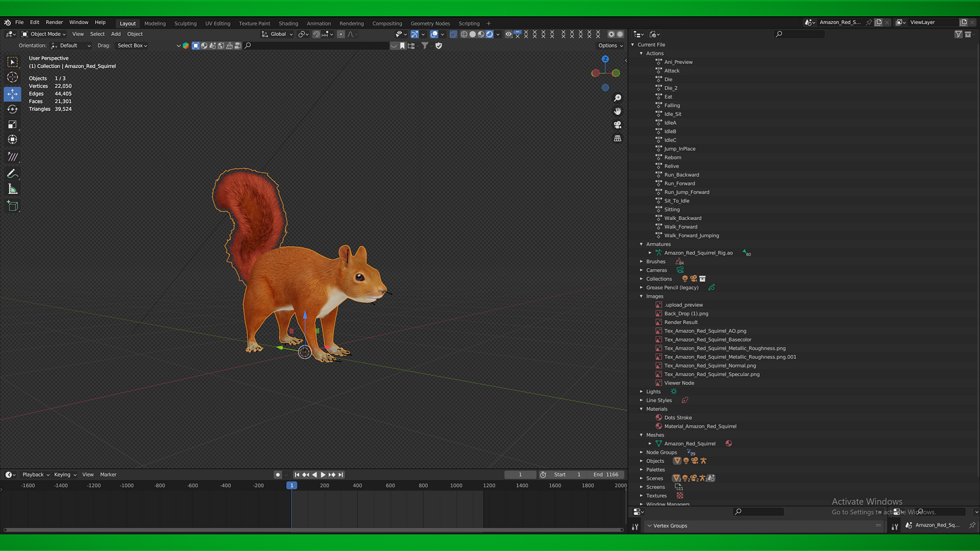980x551 pixels.
Task: Choose the Transform tool
Action: point(12,139)
